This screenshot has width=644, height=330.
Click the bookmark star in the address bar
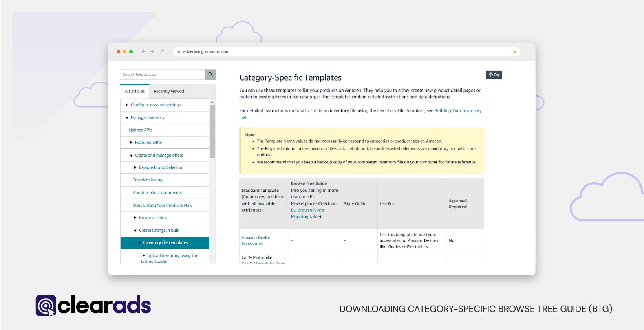(x=515, y=52)
